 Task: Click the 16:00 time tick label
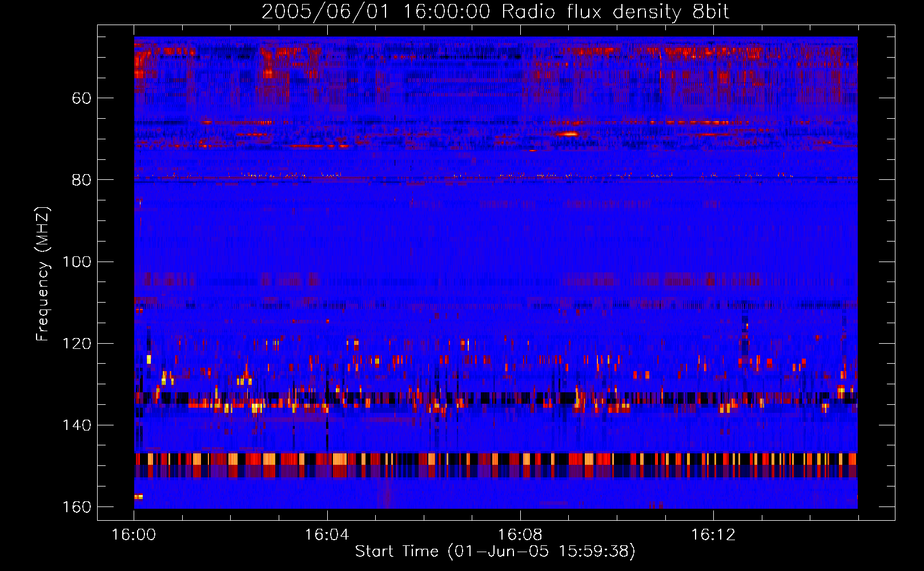click(134, 535)
